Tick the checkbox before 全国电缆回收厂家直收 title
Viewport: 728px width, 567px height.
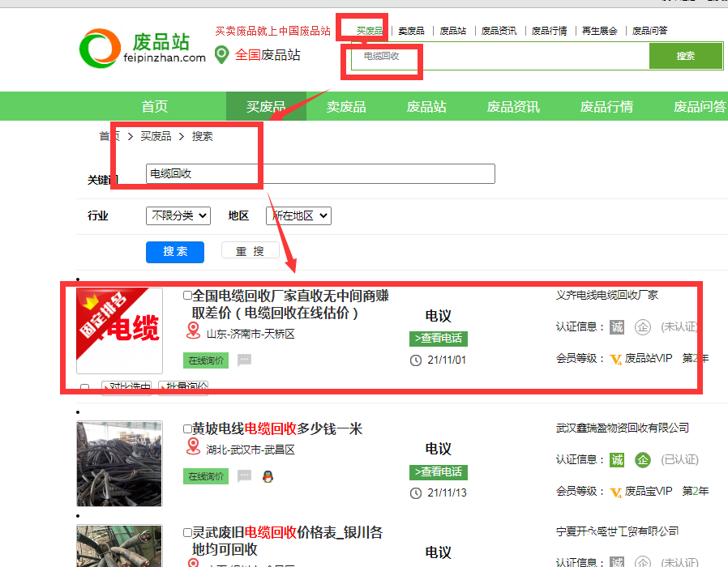[x=187, y=296]
